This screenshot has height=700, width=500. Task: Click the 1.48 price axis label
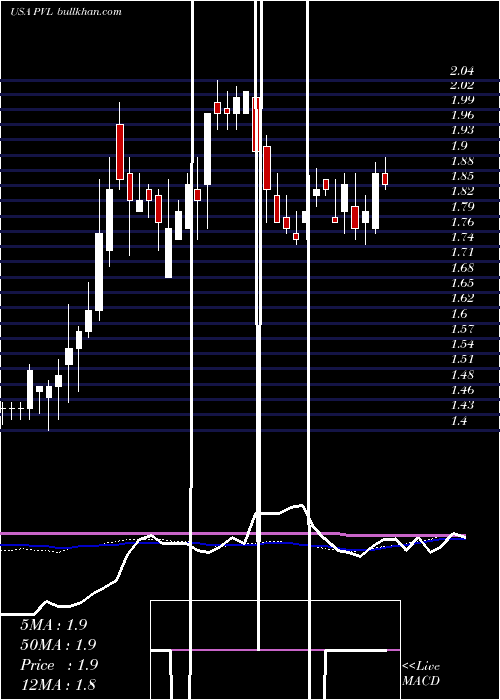[x=462, y=375]
